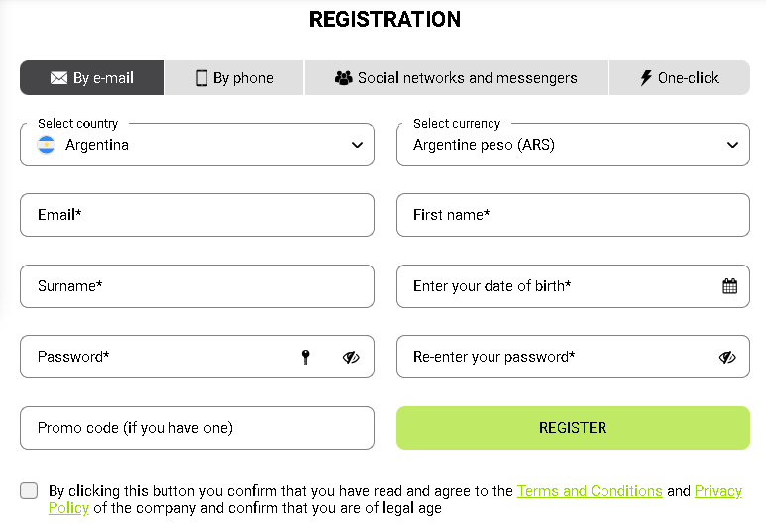Toggle password visibility eye in Password field
This screenshot has height=532, width=766.
351,357
